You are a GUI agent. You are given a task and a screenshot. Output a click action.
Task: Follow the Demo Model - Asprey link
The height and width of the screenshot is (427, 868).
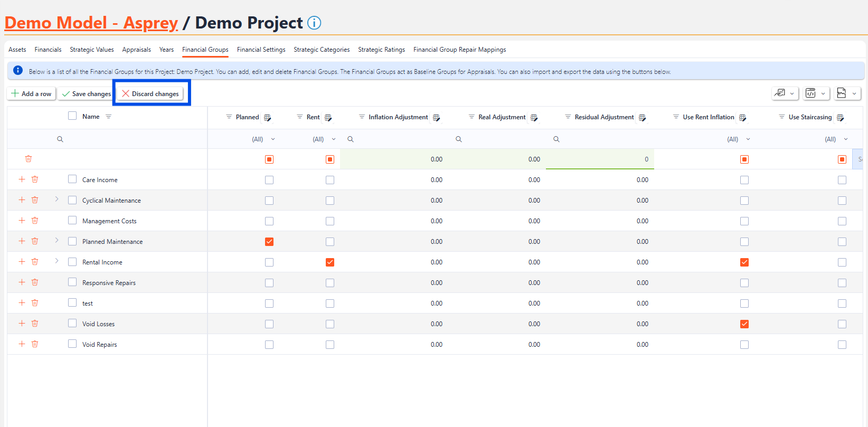coord(91,23)
